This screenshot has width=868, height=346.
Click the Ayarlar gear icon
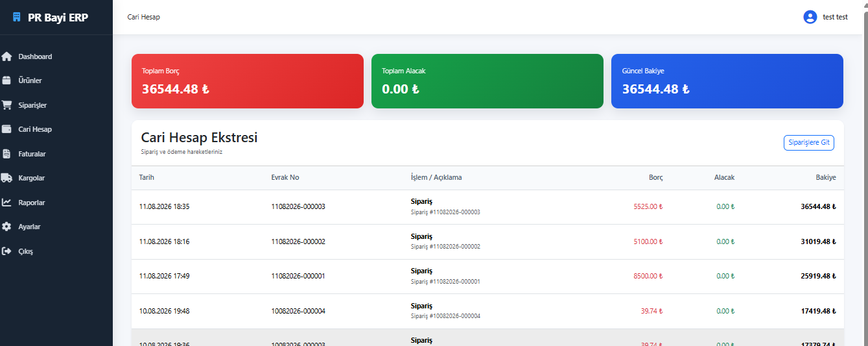(x=6, y=227)
